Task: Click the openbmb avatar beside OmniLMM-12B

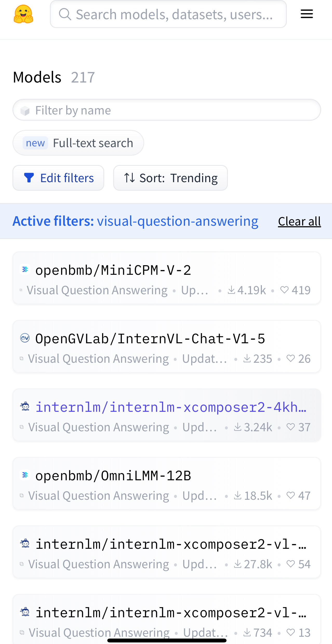Action: point(25,475)
